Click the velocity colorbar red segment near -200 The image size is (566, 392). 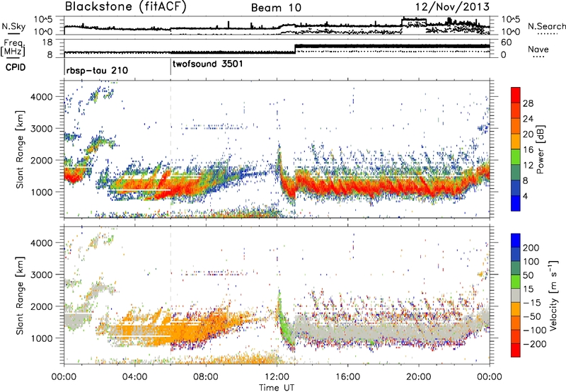point(516,350)
